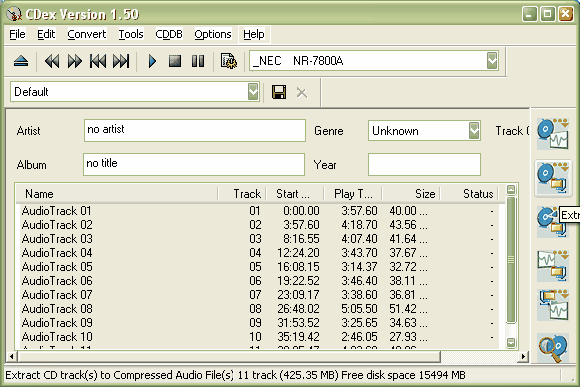Screen dimensions: 580x387
Task: Click the Artist input field
Action: pos(195,130)
